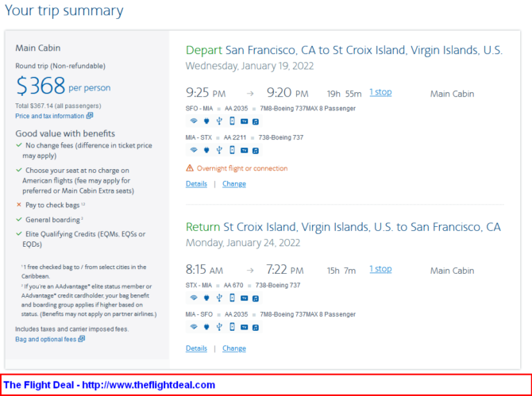Click USB icon for MIA - STX flight
The height and width of the screenshot is (396, 532).
219,150
